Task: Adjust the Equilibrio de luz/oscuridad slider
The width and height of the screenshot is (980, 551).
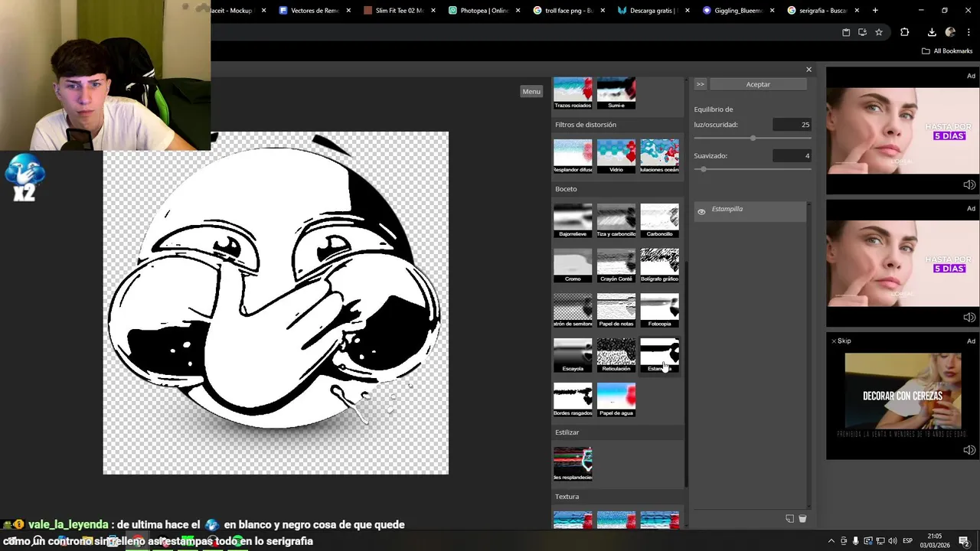Action: (753, 138)
